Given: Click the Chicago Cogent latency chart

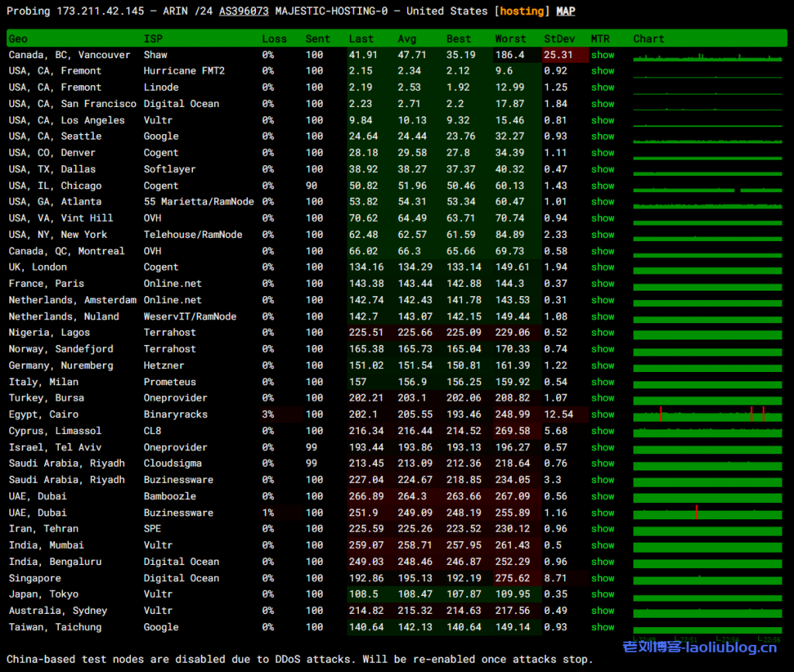Looking at the screenshot, I should tap(707, 186).
